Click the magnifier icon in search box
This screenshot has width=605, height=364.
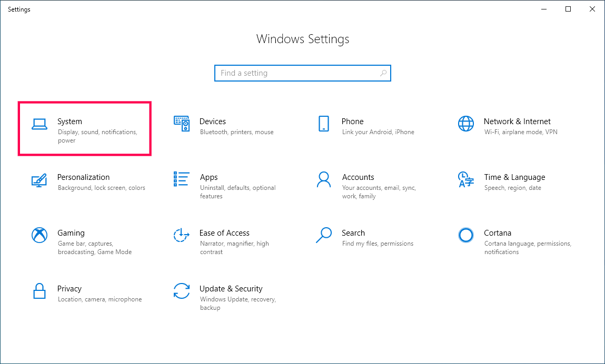(x=383, y=73)
